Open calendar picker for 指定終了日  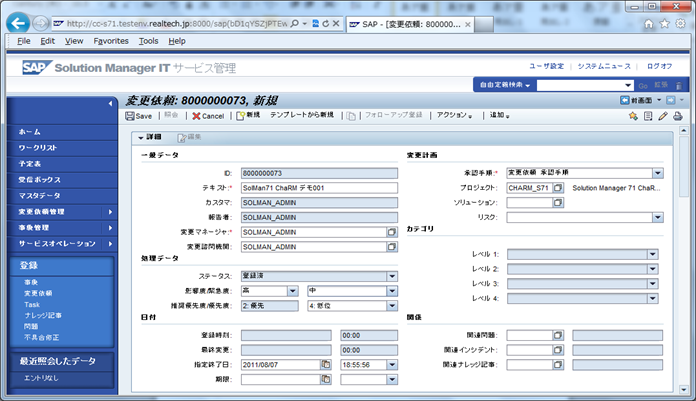coord(326,365)
